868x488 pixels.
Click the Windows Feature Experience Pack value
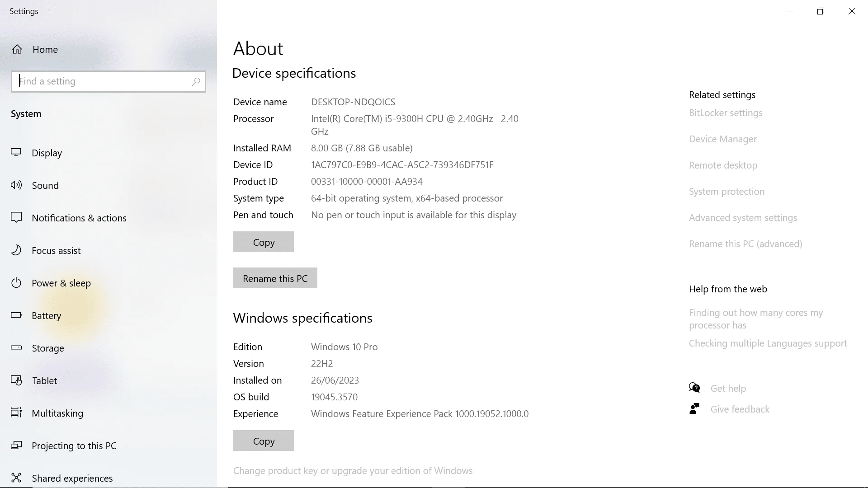click(x=420, y=414)
